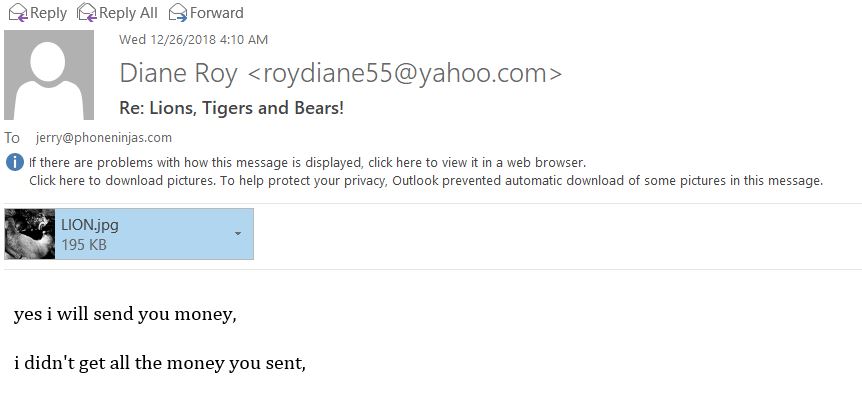Click the Reply All envelope icon

[x=87, y=12]
